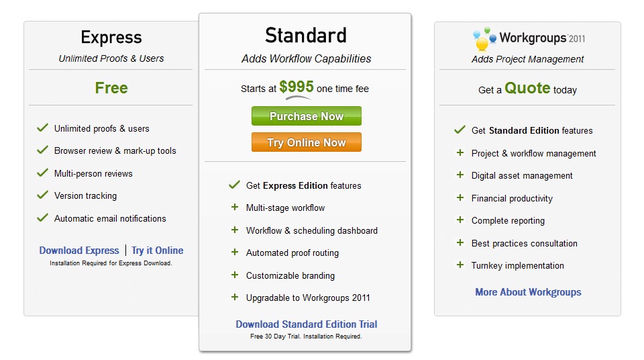Click plus icon beside Automated proof routing

coord(235,252)
